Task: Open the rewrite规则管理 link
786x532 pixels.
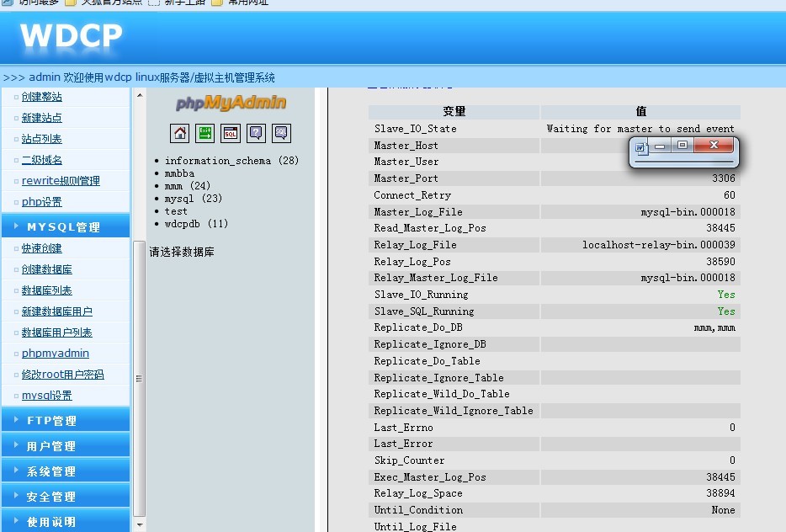Action: tap(61, 181)
